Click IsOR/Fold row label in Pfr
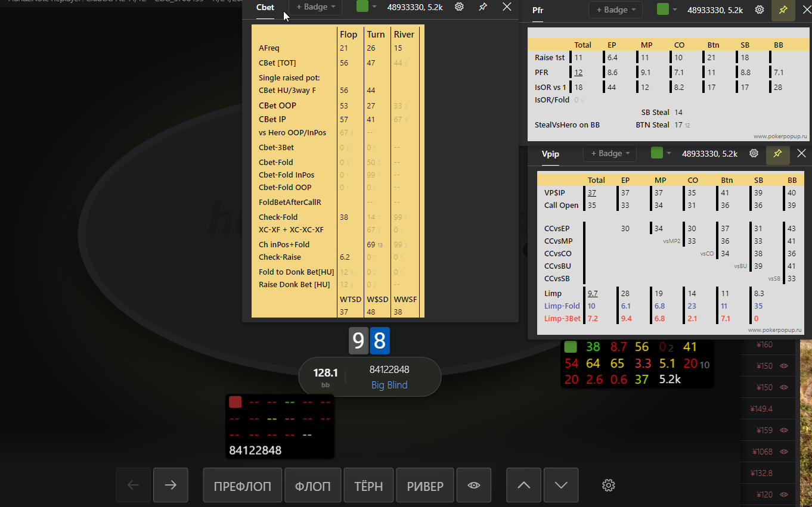 [552, 100]
